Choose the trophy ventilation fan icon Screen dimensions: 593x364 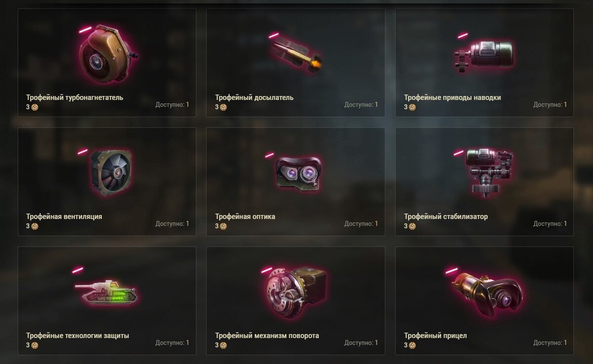pyautogui.click(x=110, y=172)
